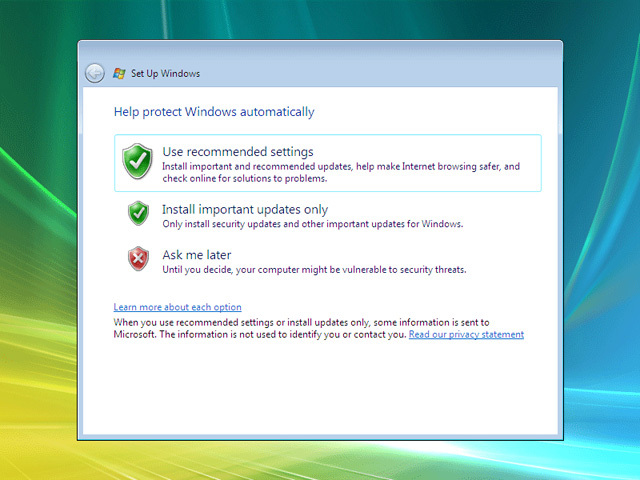Image resolution: width=640 pixels, height=480 pixels.
Task: Open "Learn more about each option" link
Action: point(177,307)
